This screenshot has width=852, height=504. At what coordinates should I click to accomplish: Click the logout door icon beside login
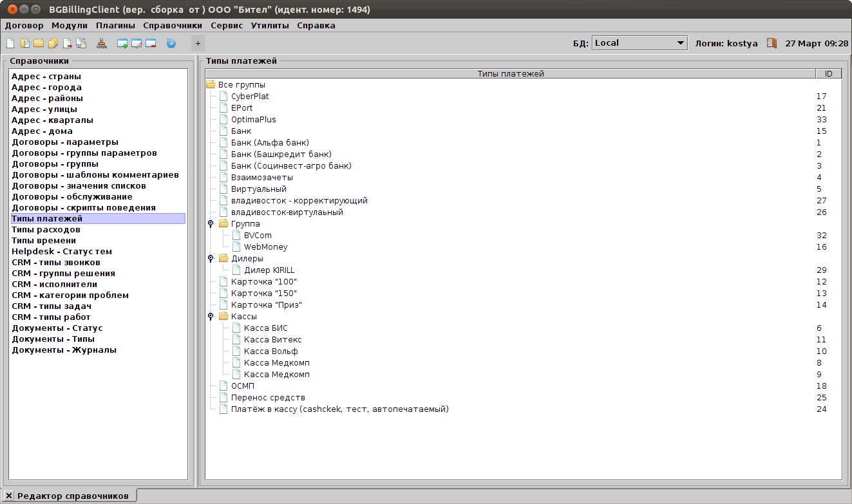pos(772,43)
